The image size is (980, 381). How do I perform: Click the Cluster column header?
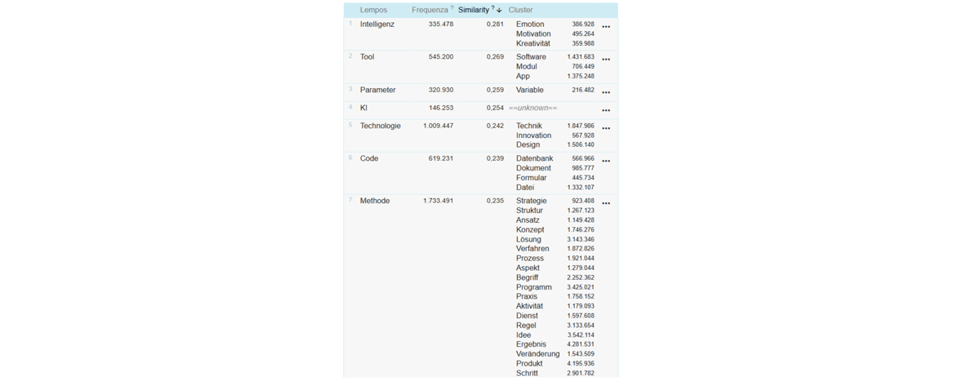click(x=520, y=11)
